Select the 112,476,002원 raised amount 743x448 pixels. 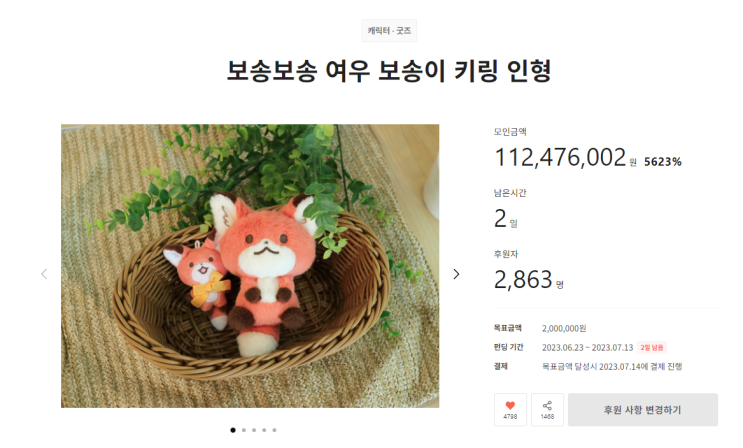[565, 157]
